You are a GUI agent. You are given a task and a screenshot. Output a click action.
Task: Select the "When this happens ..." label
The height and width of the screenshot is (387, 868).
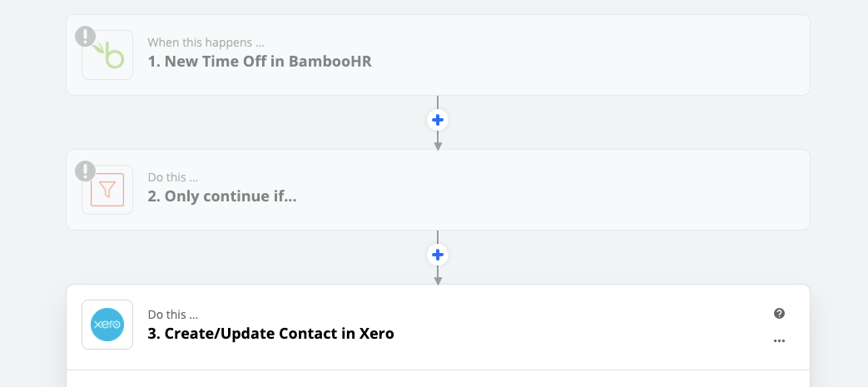(206, 42)
